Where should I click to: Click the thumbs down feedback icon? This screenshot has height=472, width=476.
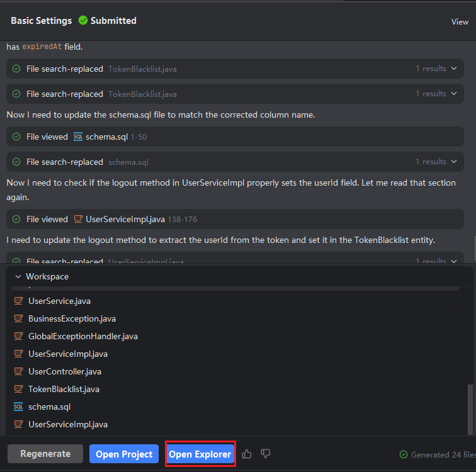[266, 454]
